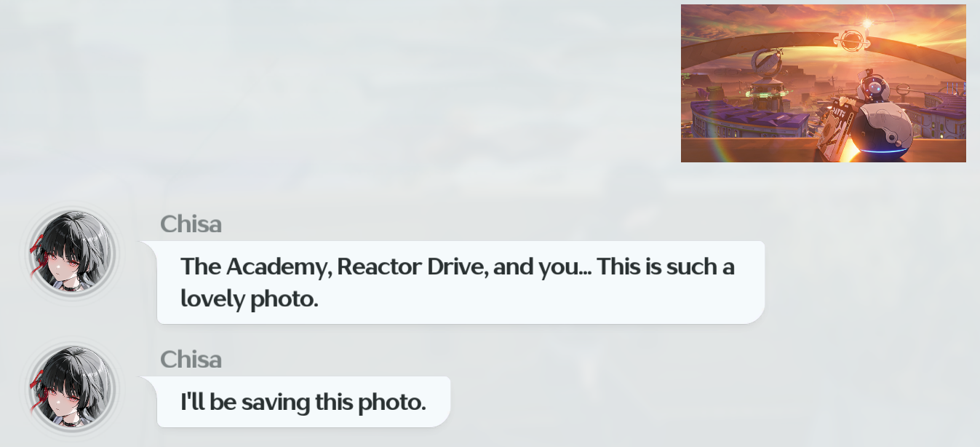This screenshot has width=980, height=447.
Task: Click the 'lovely photo.' text line
Action: click(x=250, y=298)
